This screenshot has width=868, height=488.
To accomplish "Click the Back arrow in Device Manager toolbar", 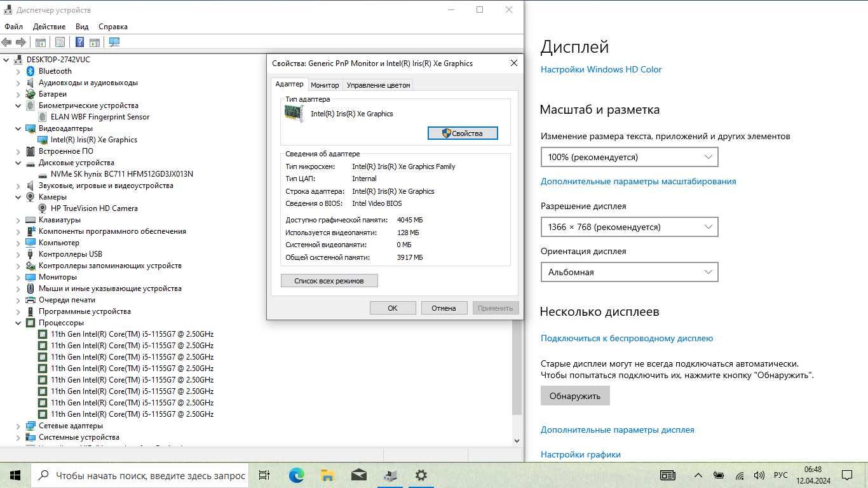I will click(x=6, y=42).
